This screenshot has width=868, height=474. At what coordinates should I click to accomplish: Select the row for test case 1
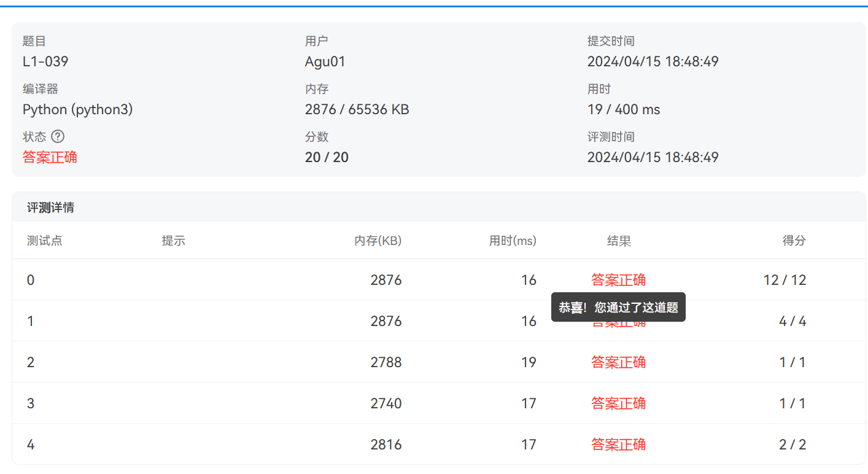pos(246,321)
